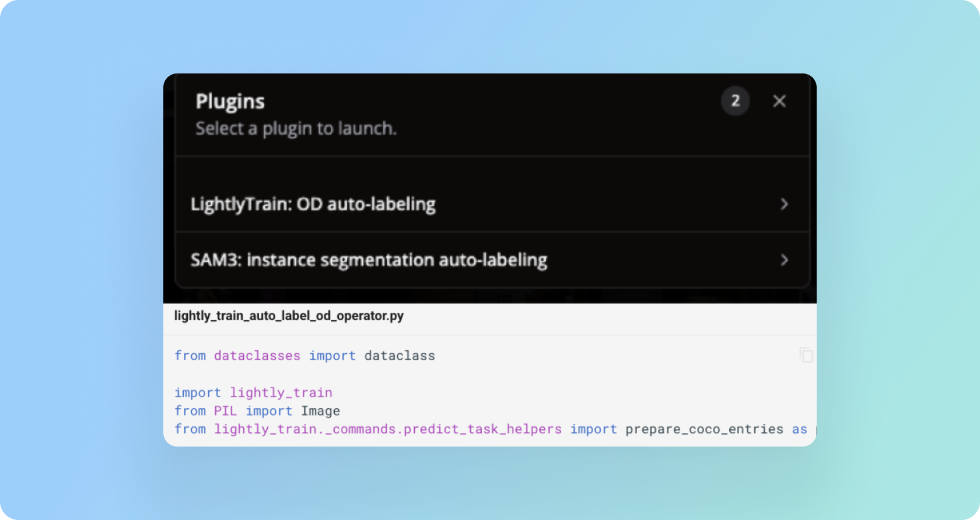Click the code line 'from dataclasses import dataclass'
The image size is (980, 520).
click(304, 356)
